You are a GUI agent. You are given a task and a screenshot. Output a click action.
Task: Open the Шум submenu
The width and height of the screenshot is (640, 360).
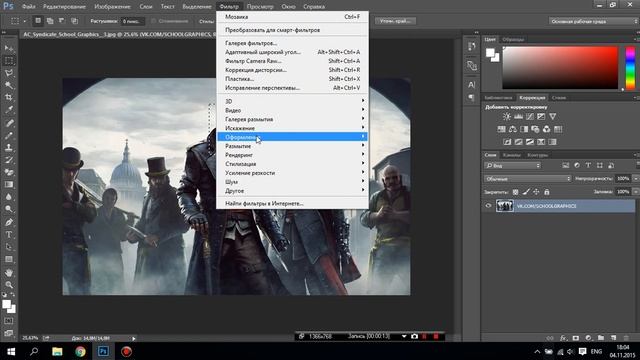pyautogui.click(x=292, y=182)
